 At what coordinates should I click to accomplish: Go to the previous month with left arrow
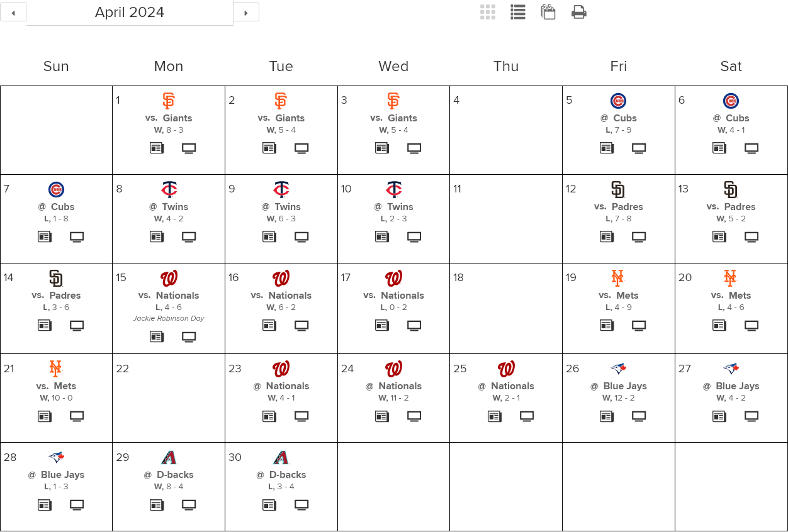click(x=13, y=12)
